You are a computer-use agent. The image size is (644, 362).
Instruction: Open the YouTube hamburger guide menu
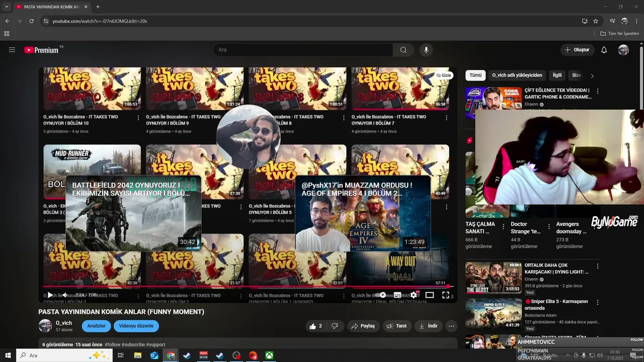coord(12,50)
